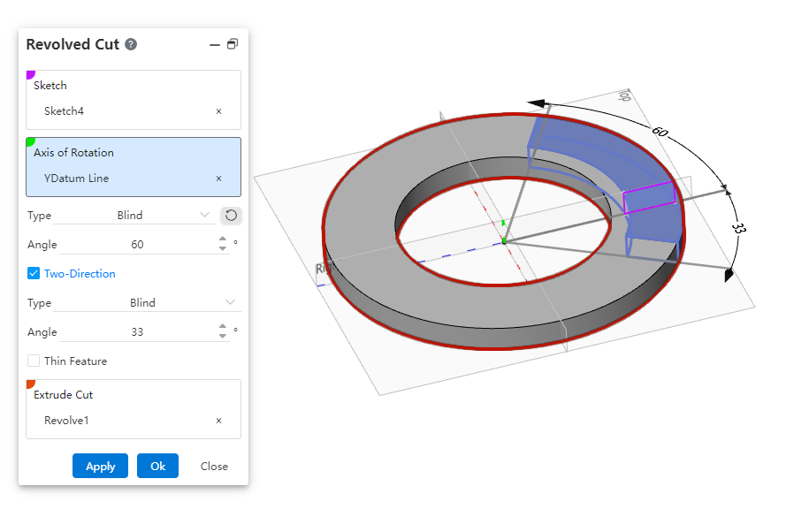Enable the Thin Feature checkbox

(34, 361)
